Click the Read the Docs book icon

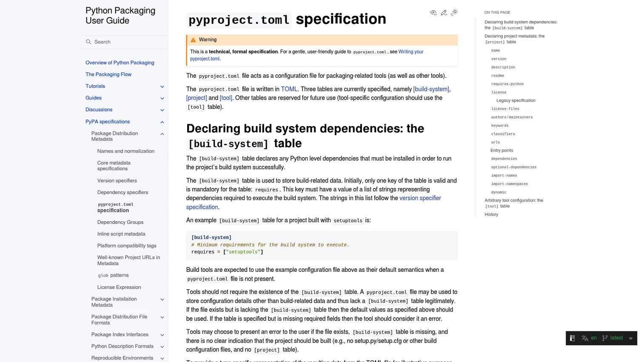[573, 338]
